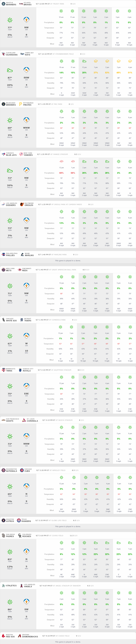Image resolution: width=136 pixels, height=644 pixels.
Task: Click 'AT ANGEL STADIUM OF ANAHEIM' text
Action: coord(67,586)
